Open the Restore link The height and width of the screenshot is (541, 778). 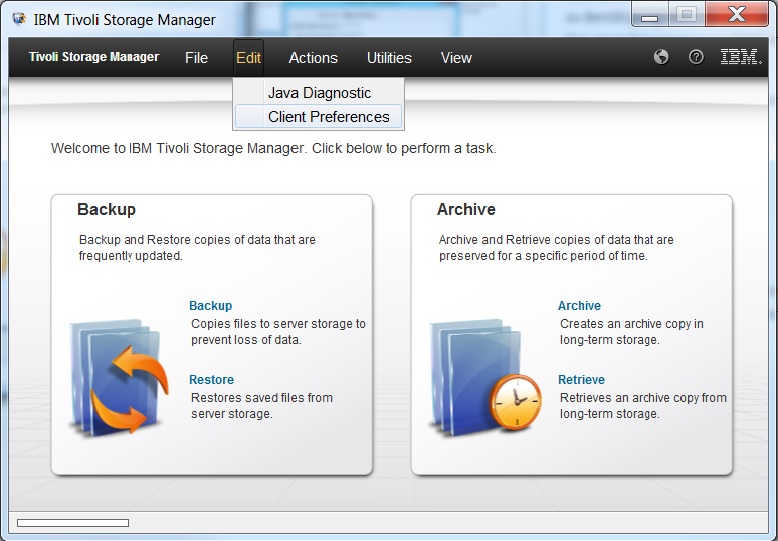coord(211,380)
